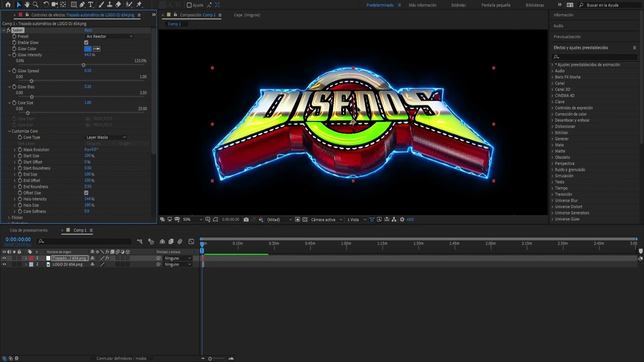The image size is (644, 362).
Task: Open the Preset Arc Reactor dropdown
Action: pyautogui.click(x=109, y=36)
